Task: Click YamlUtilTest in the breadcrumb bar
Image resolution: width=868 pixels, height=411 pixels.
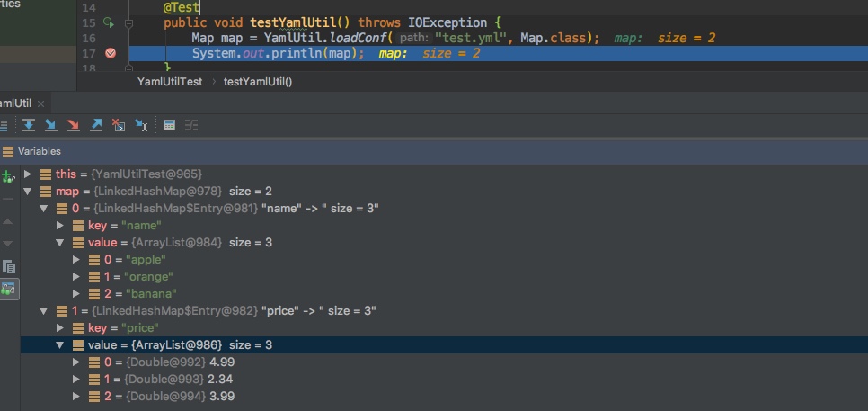Action: coord(170,82)
